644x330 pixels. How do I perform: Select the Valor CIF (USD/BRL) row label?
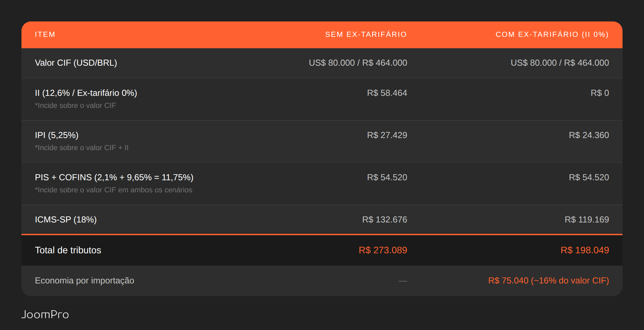pos(76,63)
